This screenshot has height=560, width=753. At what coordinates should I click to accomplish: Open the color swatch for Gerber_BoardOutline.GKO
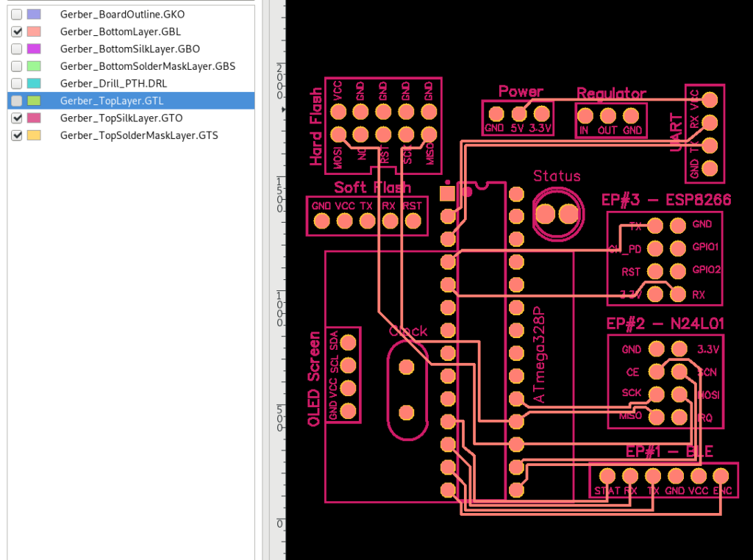[34, 15]
